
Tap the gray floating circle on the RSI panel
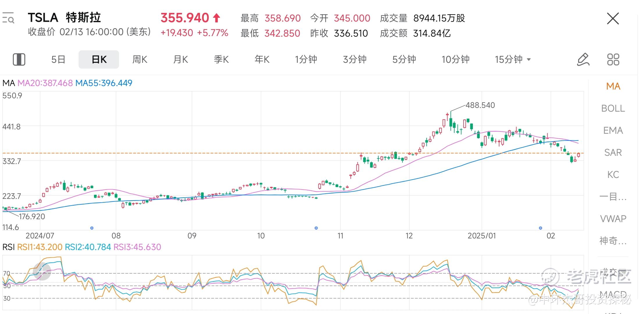click(x=42, y=271)
